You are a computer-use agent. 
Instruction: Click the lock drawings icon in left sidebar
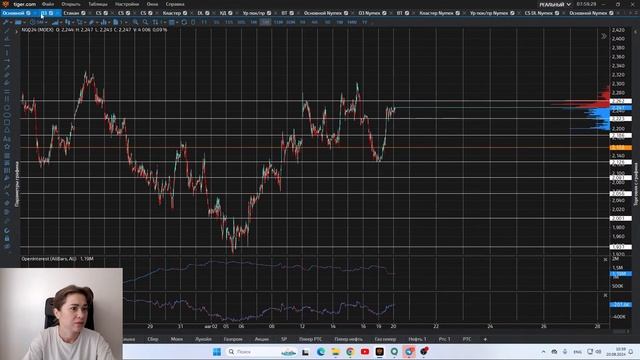pos(7,238)
